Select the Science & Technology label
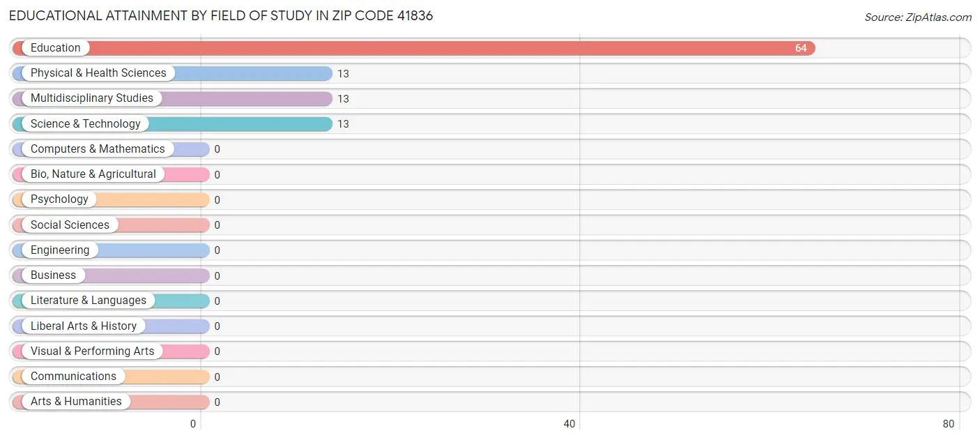This screenshot has height=440, width=980. [86, 124]
